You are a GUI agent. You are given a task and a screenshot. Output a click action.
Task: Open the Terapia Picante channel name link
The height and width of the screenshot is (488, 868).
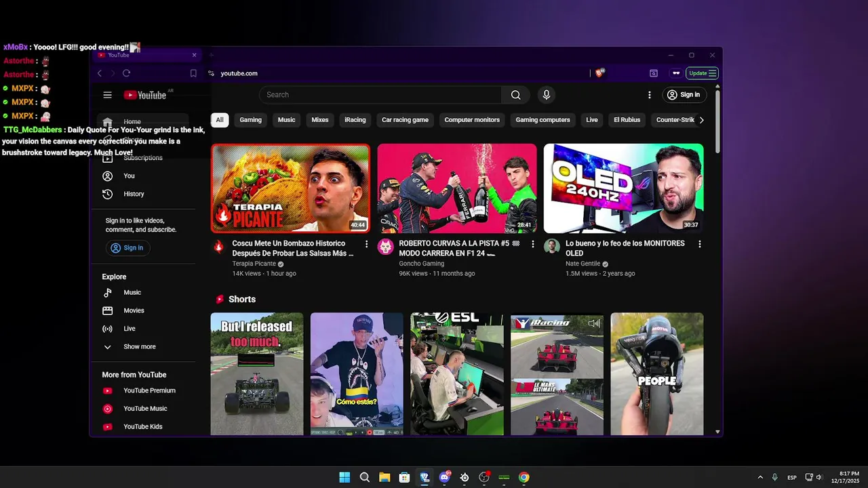point(254,264)
